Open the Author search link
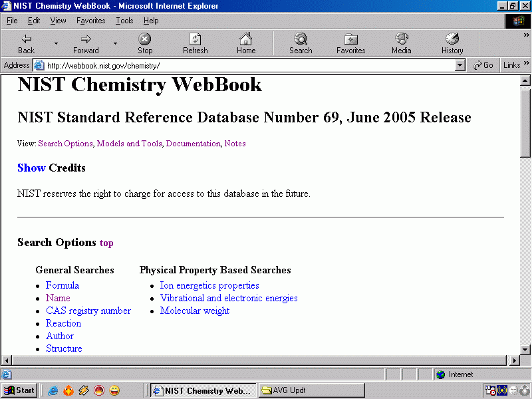 tap(60, 336)
